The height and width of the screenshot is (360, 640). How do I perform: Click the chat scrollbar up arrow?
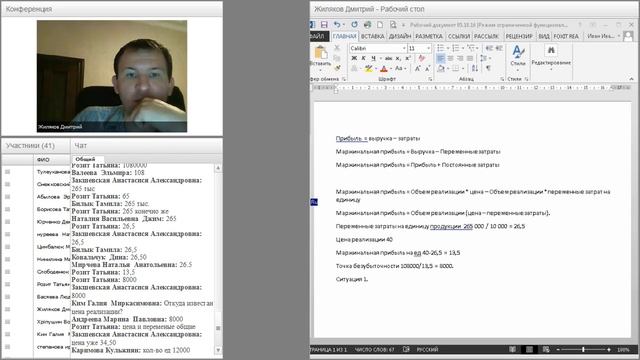click(x=218, y=168)
